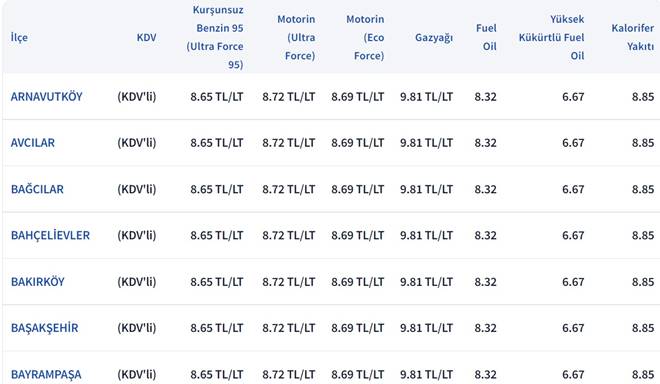Image resolution: width=660 pixels, height=384 pixels.
Task: Open the BAKIRKÖY district link
Action: coord(37,281)
